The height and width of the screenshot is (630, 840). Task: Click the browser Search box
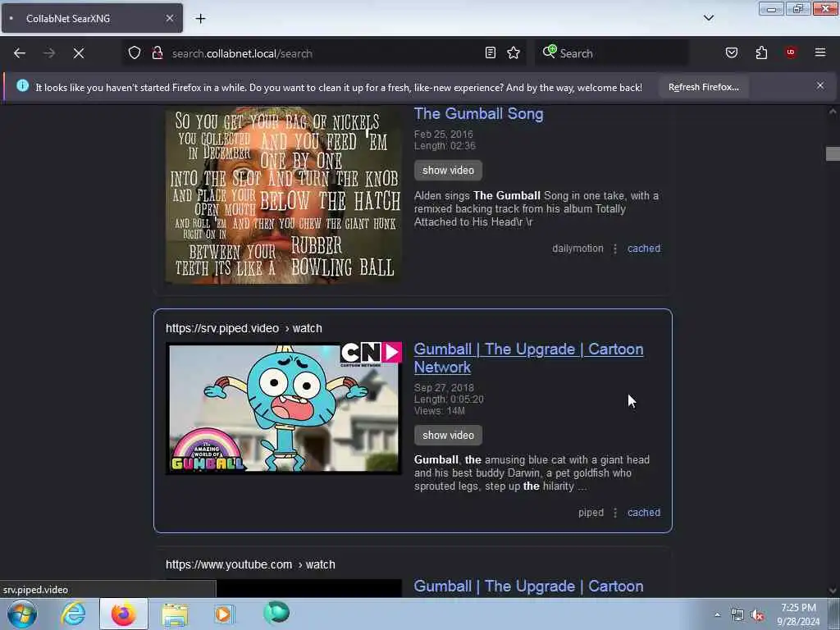(x=610, y=53)
